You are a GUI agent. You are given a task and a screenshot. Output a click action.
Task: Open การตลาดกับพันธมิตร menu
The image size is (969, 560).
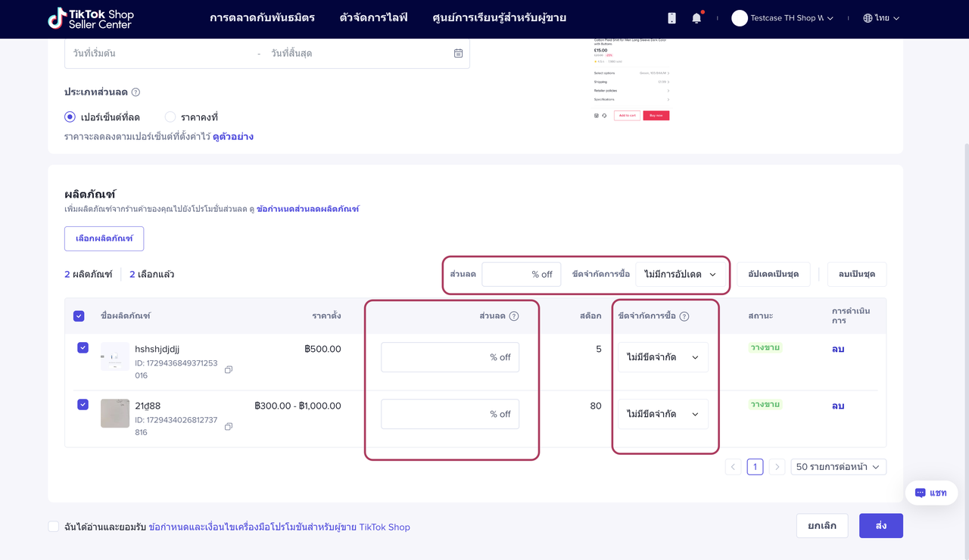(262, 18)
